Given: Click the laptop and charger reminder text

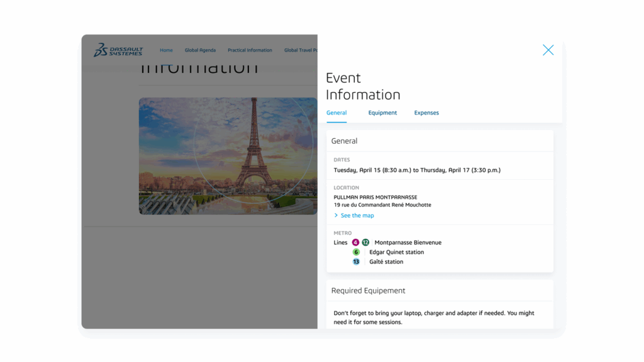Looking at the screenshot, I should pyautogui.click(x=434, y=317).
